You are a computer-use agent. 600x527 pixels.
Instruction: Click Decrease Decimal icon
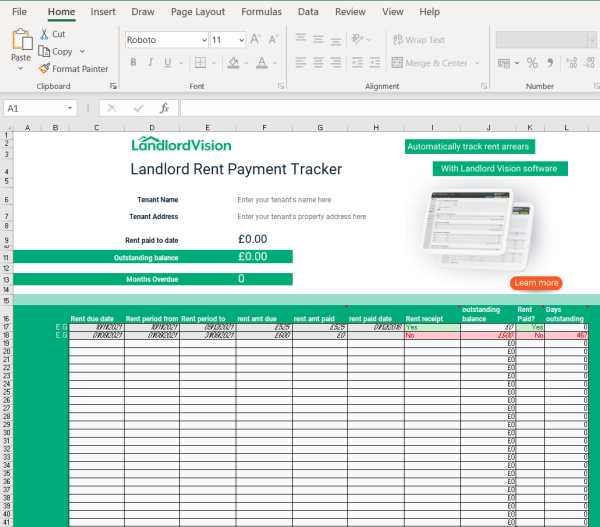(589, 63)
